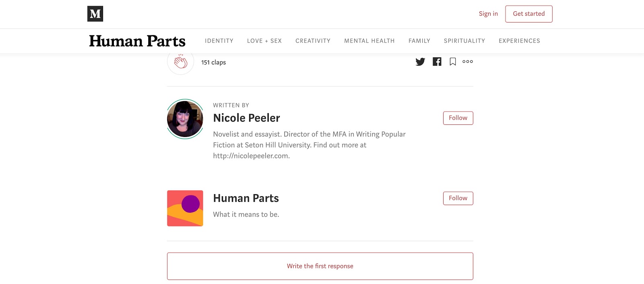Click the Medium logo icon
Image resolution: width=644 pixels, height=284 pixels.
(x=95, y=14)
